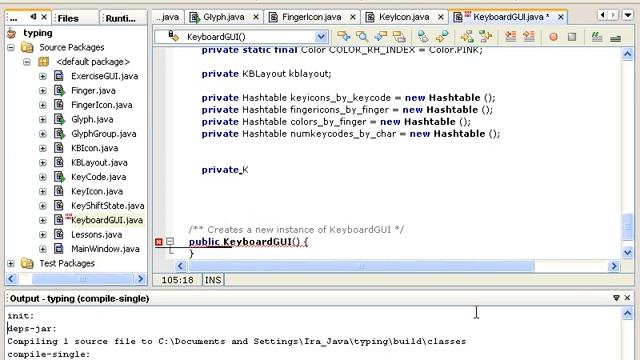Click the project panel scrollbar left arrow

pos(11,279)
